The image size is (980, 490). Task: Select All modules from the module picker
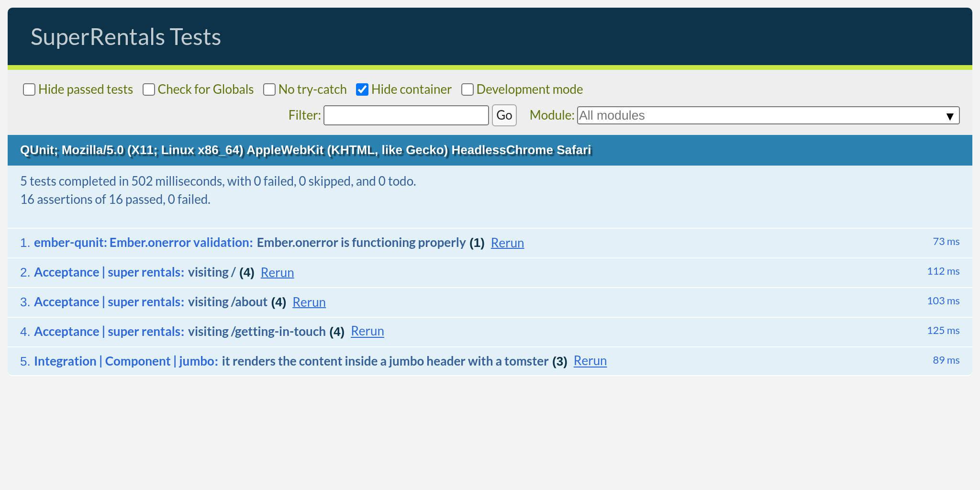tap(768, 115)
